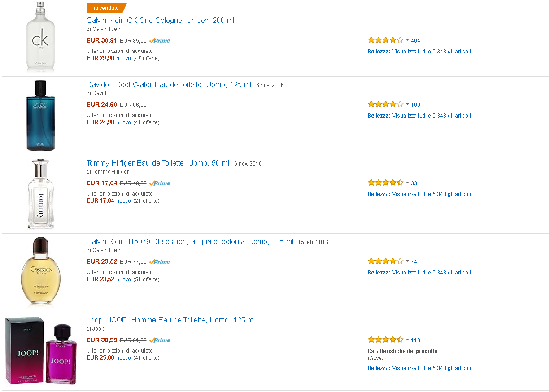This screenshot has height=392, width=549.
Task: Expand rating breakdown arrow for Calvin Klein Obsession
Action: tap(407, 261)
